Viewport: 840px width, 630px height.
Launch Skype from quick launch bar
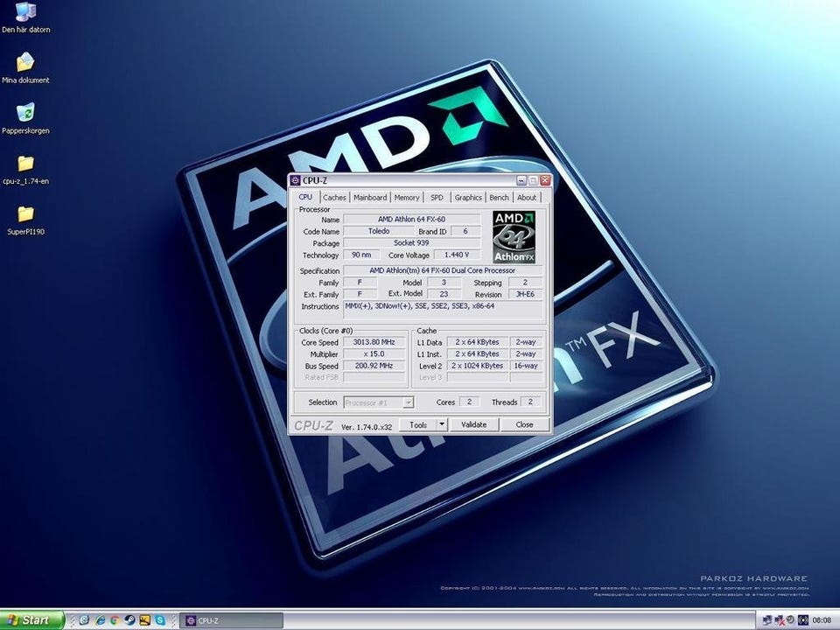[x=160, y=620]
